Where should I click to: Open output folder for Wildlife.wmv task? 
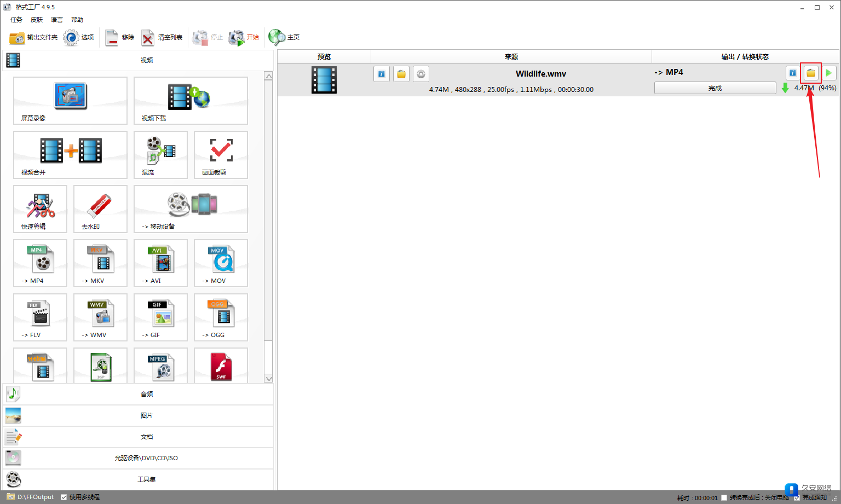click(x=810, y=73)
